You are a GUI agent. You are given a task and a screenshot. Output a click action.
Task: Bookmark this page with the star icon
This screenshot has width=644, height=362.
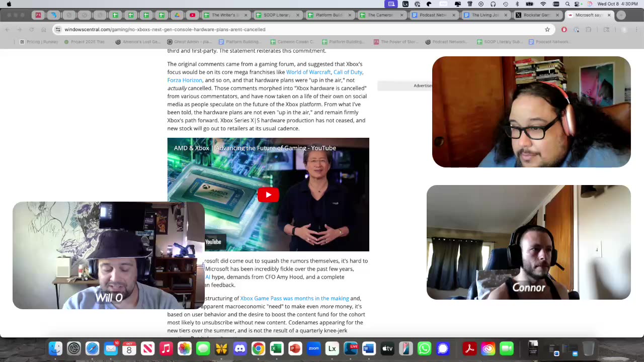pos(547,29)
